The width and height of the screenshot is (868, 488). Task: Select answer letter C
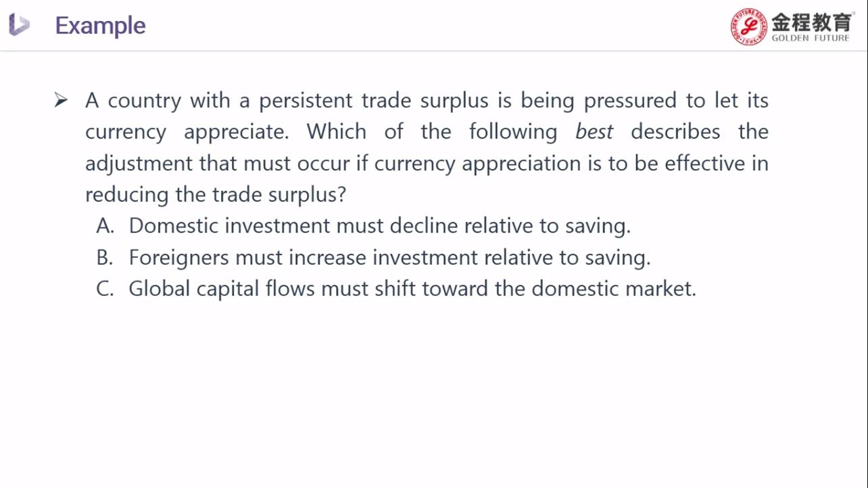105,289
